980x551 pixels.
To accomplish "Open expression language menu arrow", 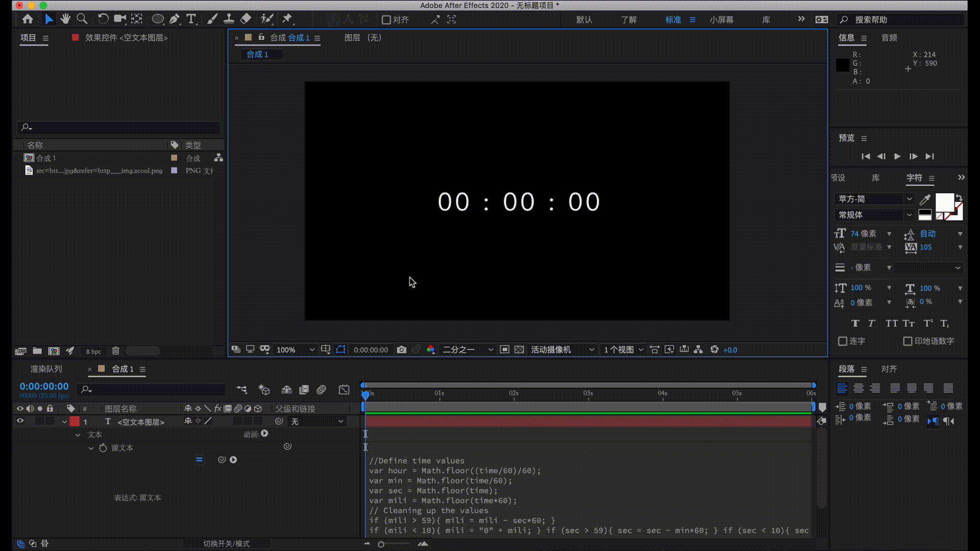I will pos(233,460).
